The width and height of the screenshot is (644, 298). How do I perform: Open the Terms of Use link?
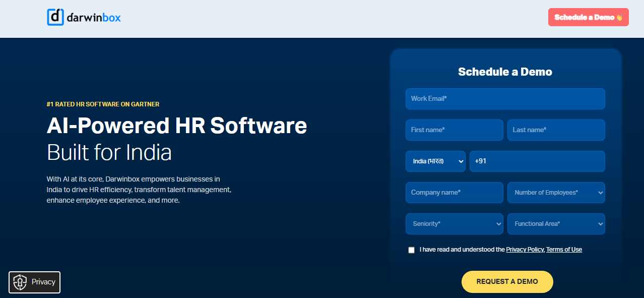coord(564,250)
